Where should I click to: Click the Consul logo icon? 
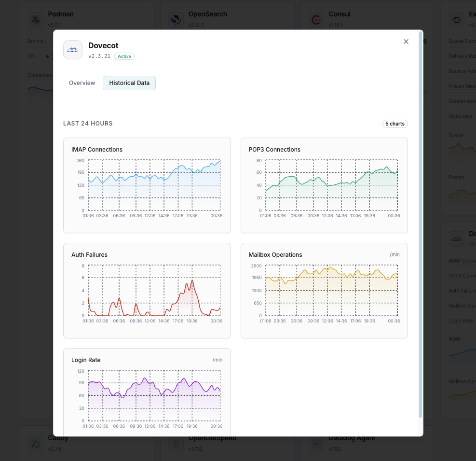coord(316,20)
